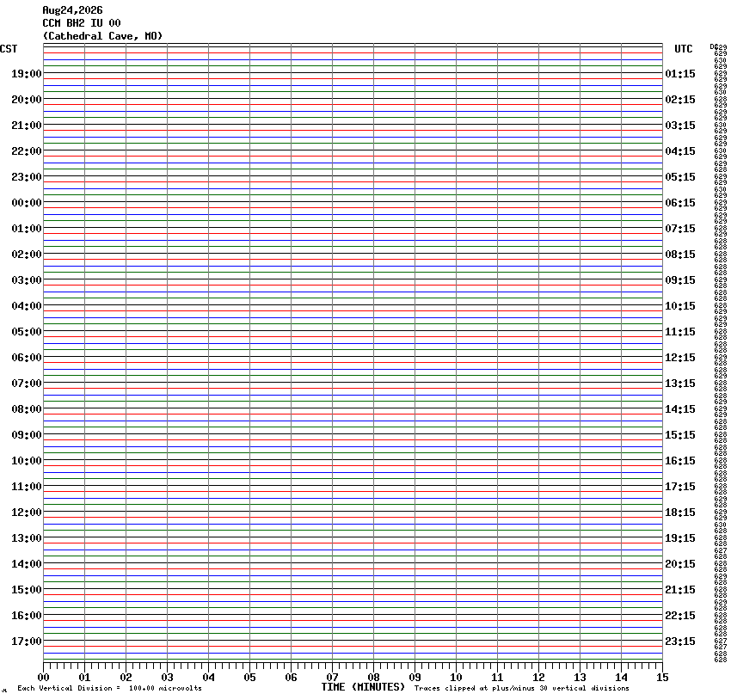The width and height of the screenshot is (731, 700).
Task: Click the 15 minute axis tick label
Action: coord(662,678)
